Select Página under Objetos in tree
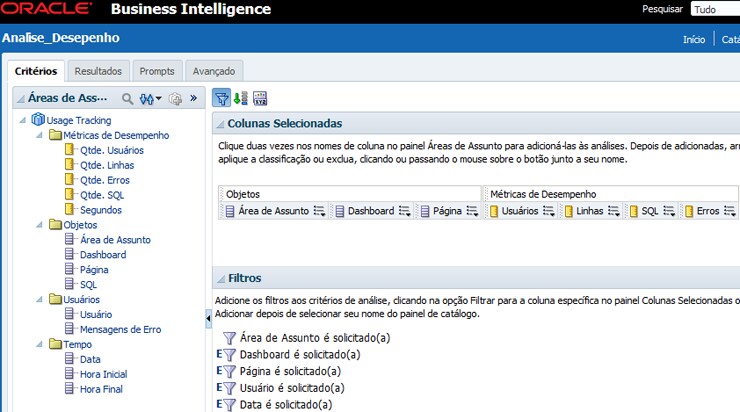Screen dimensions: 740x412 (x=94, y=270)
